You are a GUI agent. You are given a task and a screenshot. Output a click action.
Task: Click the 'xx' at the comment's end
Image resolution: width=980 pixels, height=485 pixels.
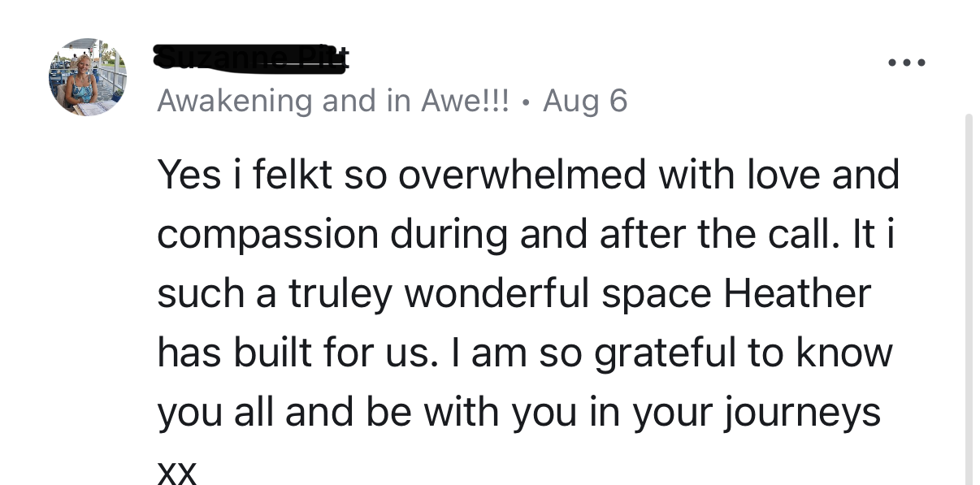click(177, 472)
